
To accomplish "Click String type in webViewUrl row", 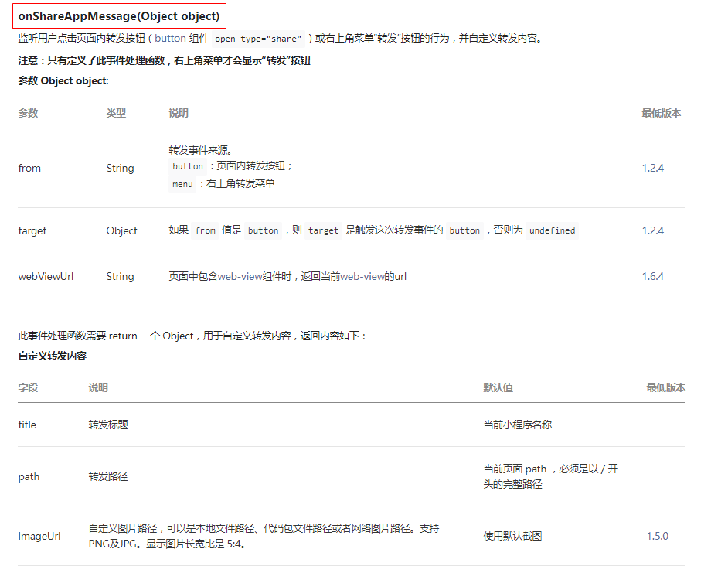I will click(x=120, y=277).
